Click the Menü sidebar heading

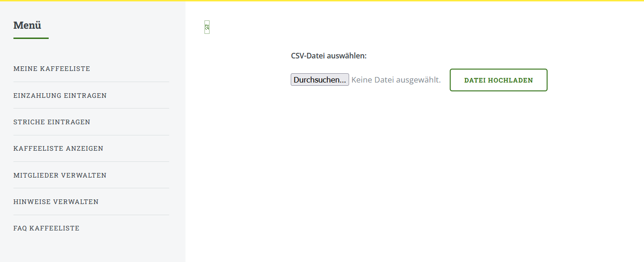pos(27,25)
